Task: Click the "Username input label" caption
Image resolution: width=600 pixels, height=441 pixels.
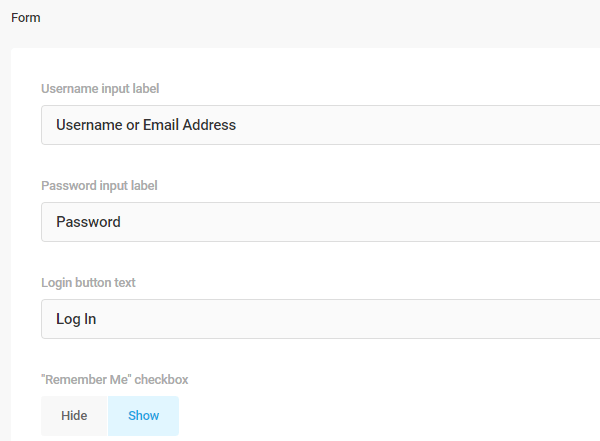Action: (100, 88)
